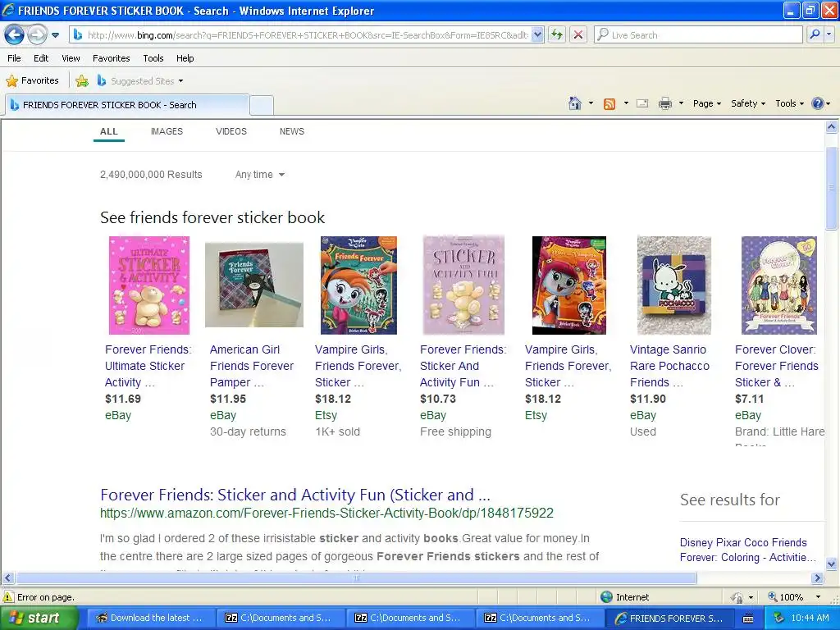Viewport: 840px width, 630px height.
Task: Expand the address bar history dropdown
Action: coord(538,34)
